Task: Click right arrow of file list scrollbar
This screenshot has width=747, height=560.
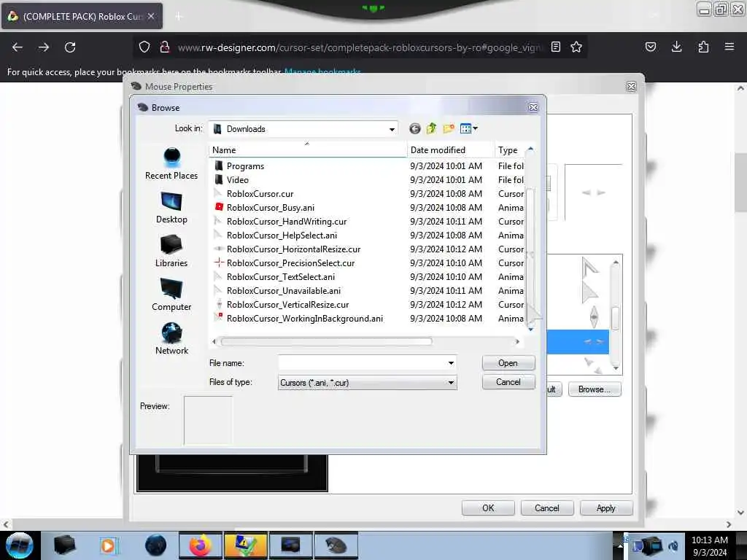Action: [517, 341]
